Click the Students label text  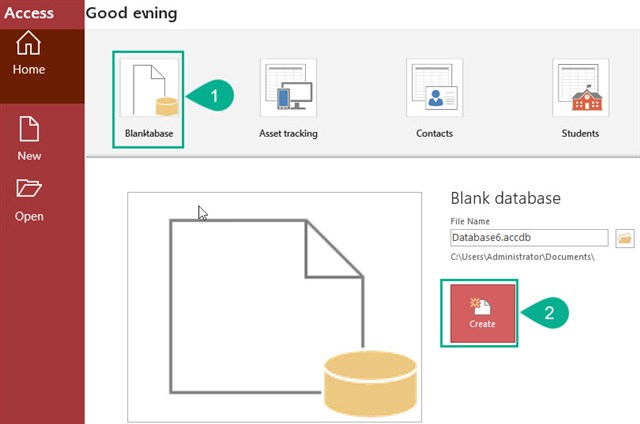click(x=580, y=133)
